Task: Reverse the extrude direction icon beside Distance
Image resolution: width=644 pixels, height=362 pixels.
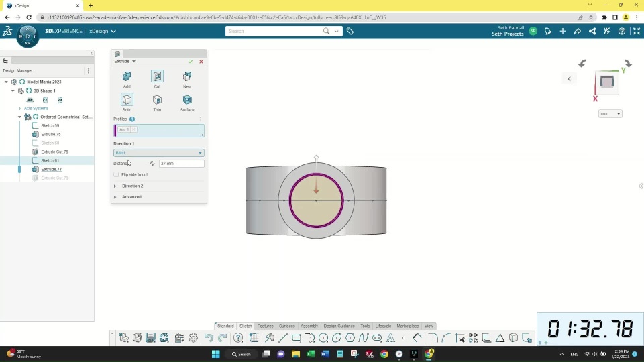Action: (152, 164)
